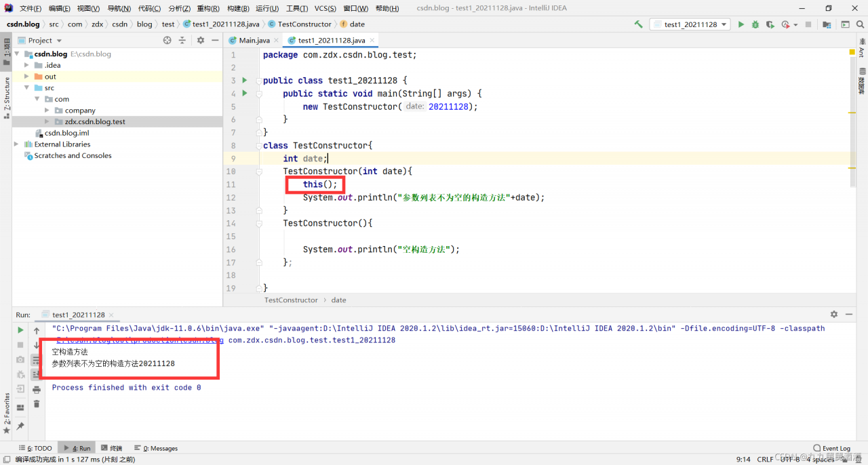Toggle the Favorites tool window side tab
Image resolution: width=868 pixels, height=465 pixels.
6,413
